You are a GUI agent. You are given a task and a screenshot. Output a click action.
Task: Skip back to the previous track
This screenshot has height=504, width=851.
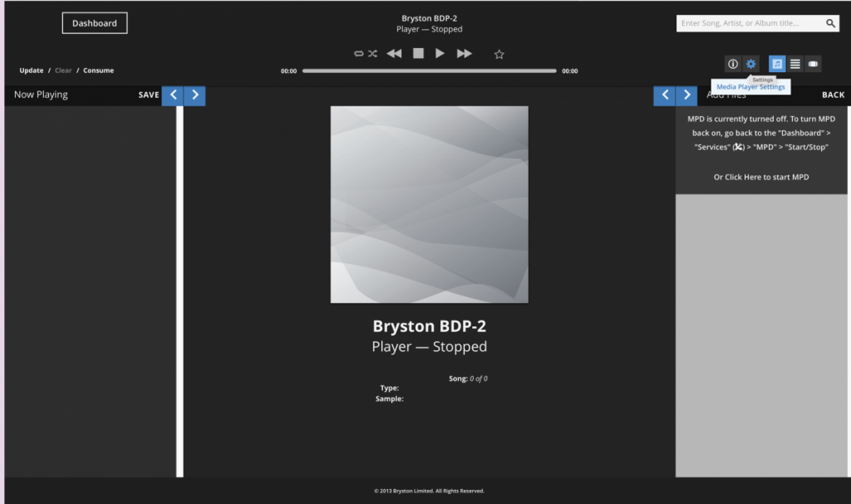tap(394, 53)
